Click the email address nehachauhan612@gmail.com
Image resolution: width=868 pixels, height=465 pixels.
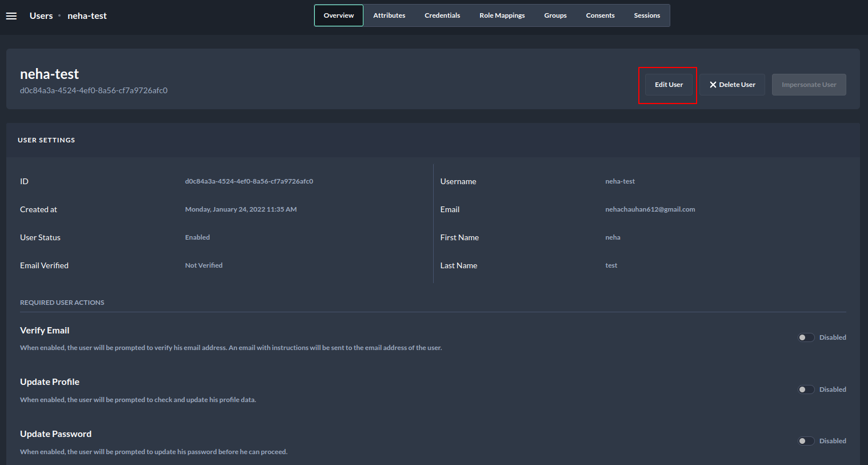tap(650, 209)
